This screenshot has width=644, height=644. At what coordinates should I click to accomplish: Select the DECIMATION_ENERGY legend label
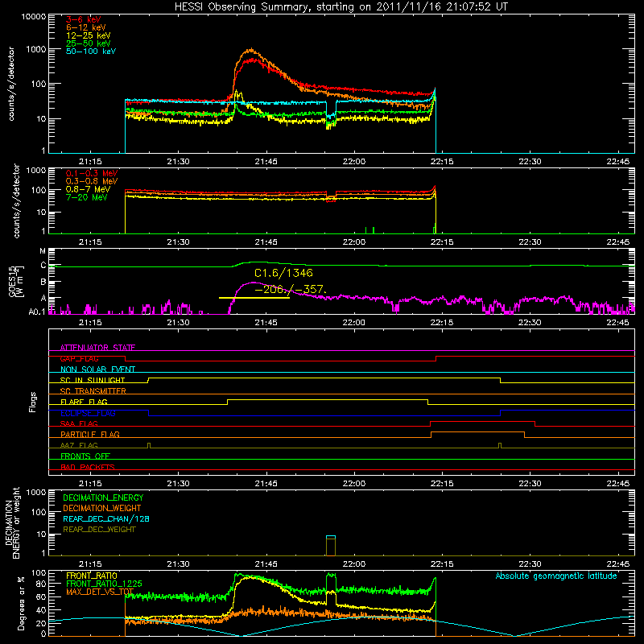point(103,497)
